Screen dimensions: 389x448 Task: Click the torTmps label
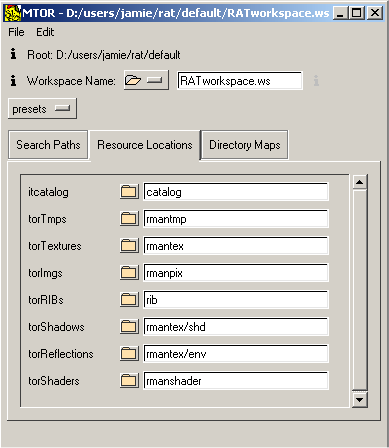click(x=47, y=219)
